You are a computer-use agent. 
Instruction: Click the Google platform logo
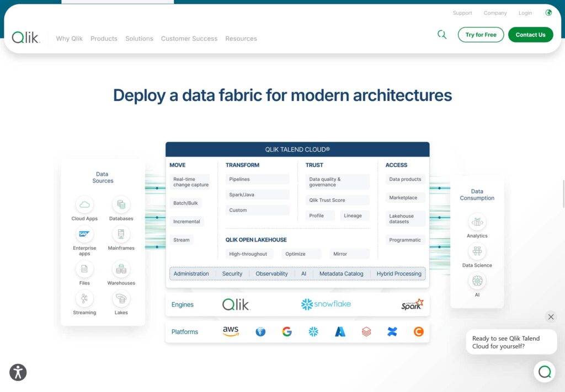point(287,331)
